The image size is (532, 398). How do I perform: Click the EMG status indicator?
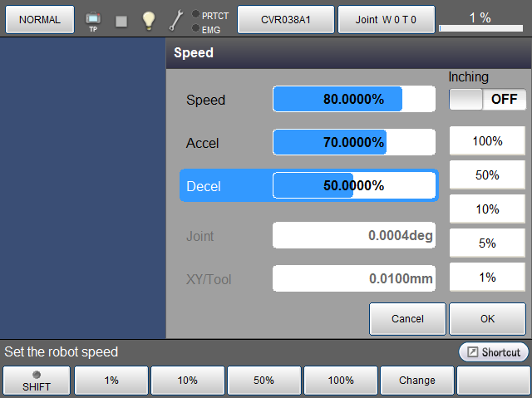point(206,29)
